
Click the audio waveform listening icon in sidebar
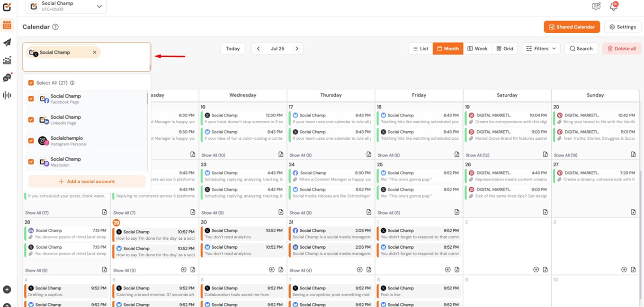7,95
